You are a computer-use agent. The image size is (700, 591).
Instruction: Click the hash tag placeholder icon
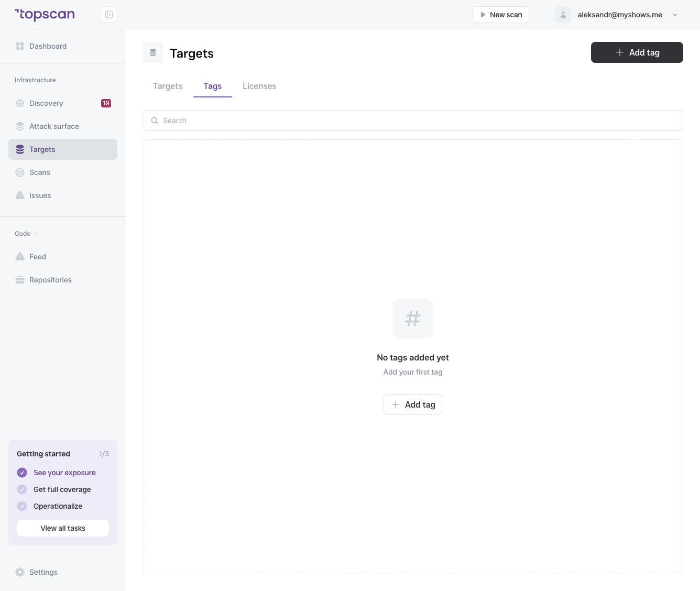(413, 319)
